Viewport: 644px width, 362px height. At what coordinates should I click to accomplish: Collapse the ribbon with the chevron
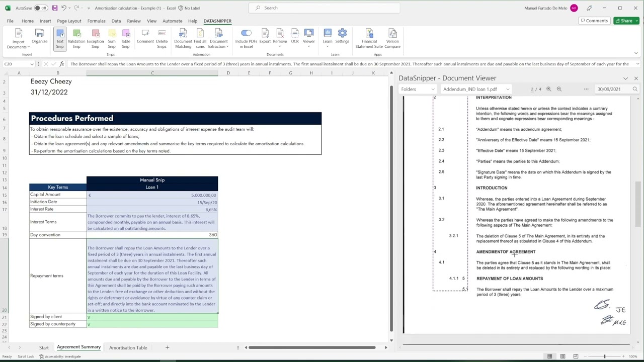tap(635, 53)
